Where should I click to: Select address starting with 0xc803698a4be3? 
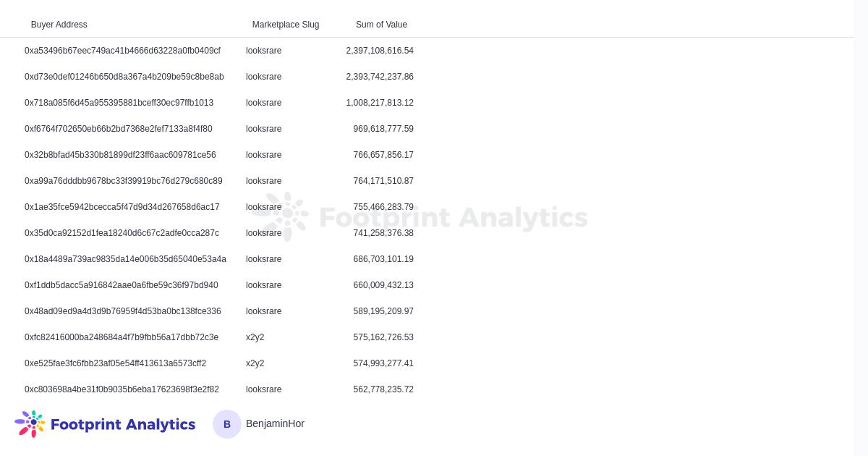[x=122, y=389]
